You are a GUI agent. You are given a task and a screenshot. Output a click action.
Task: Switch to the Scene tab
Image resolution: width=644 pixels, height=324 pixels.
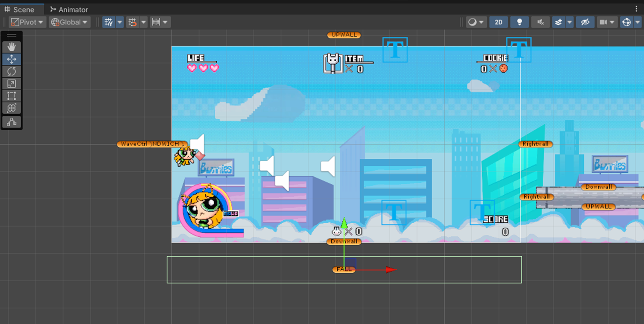(x=19, y=9)
